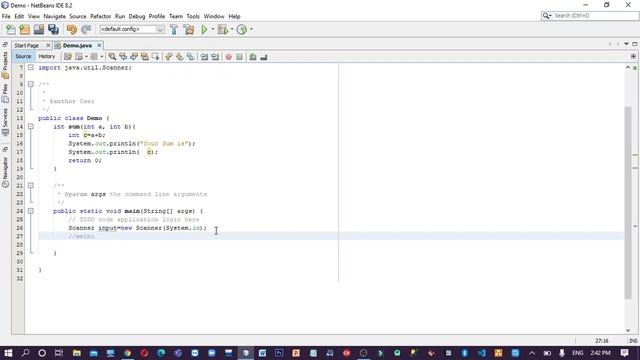Open the Services side panel
This screenshot has width=640, height=360.
[x=5, y=122]
